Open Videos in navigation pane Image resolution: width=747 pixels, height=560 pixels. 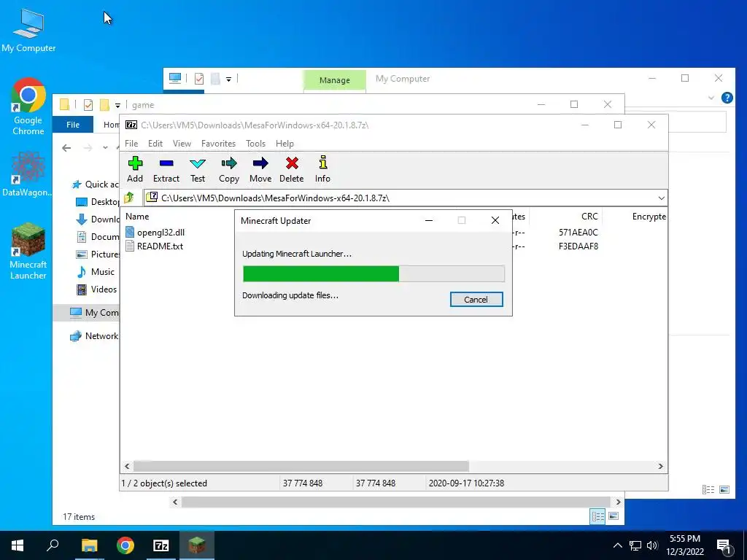click(x=97, y=289)
